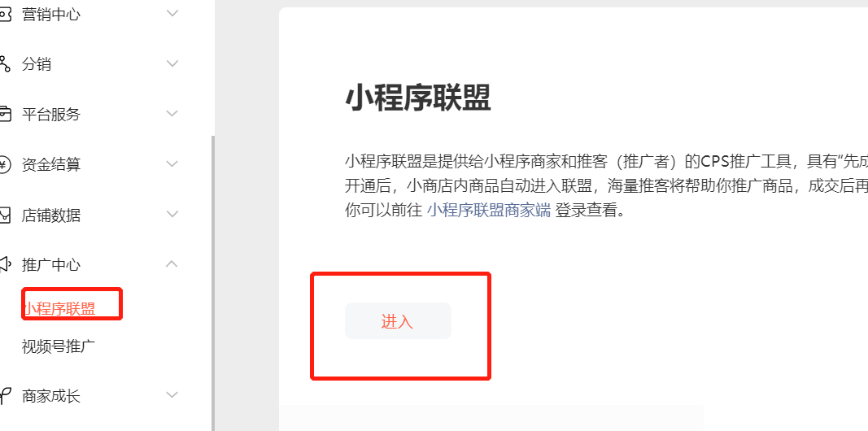Expand the 店铺数据 chevron
868x431 pixels.
click(172, 214)
